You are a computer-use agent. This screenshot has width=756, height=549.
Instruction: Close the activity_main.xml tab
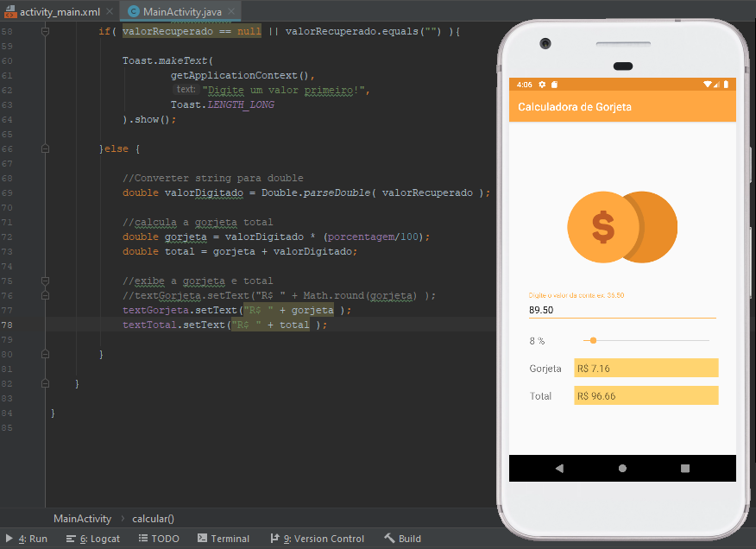tap(109, 13)
